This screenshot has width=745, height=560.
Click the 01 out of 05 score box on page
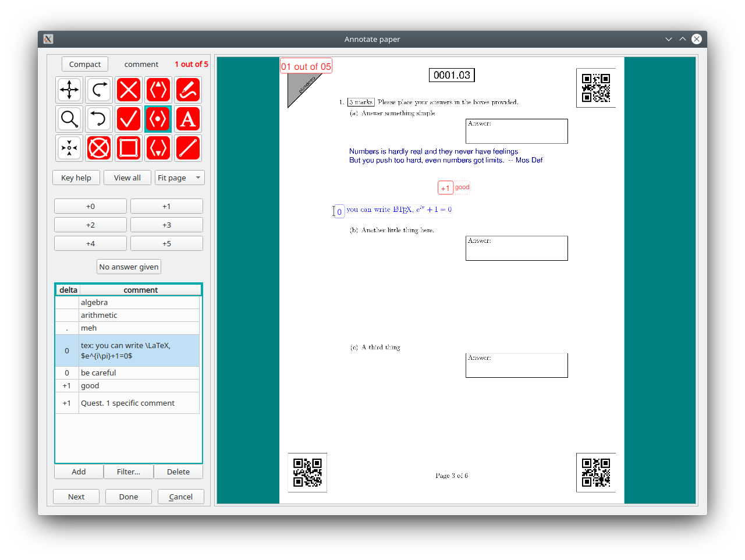point(306,66)
